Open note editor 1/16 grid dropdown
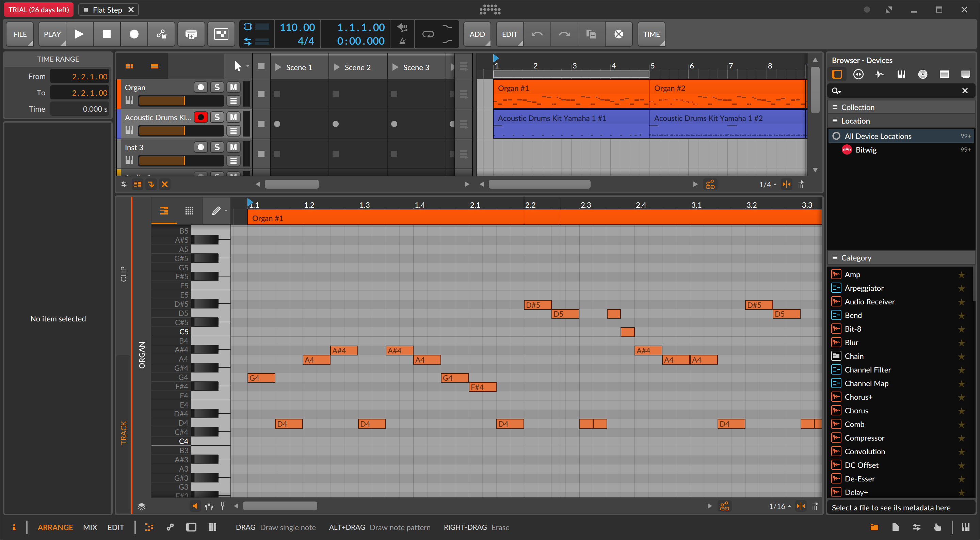The image size is (980, 540). click(x=780, y=506)
